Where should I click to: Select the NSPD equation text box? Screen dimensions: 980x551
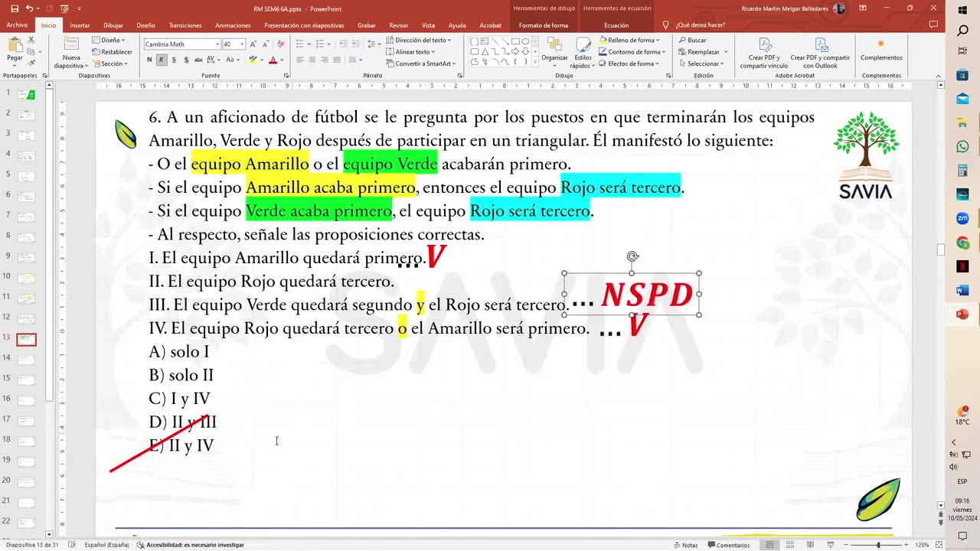click(632, 295)
